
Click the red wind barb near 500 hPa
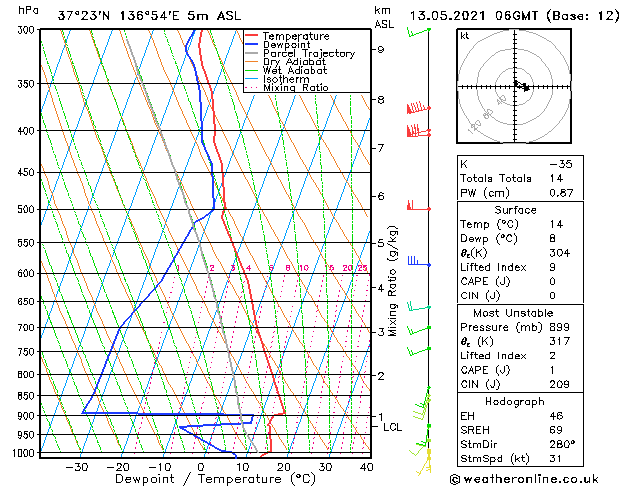[412, 206]
